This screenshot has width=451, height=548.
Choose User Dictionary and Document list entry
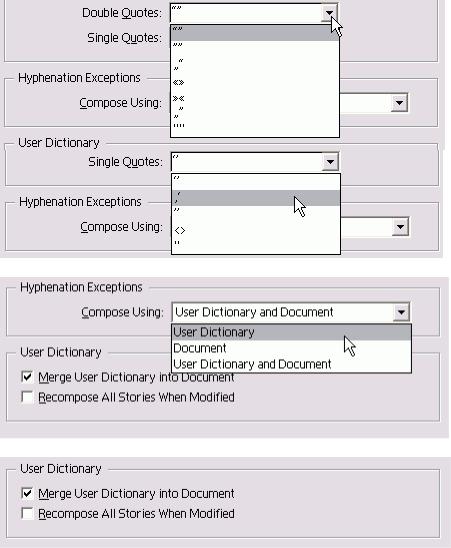[292, 364]
